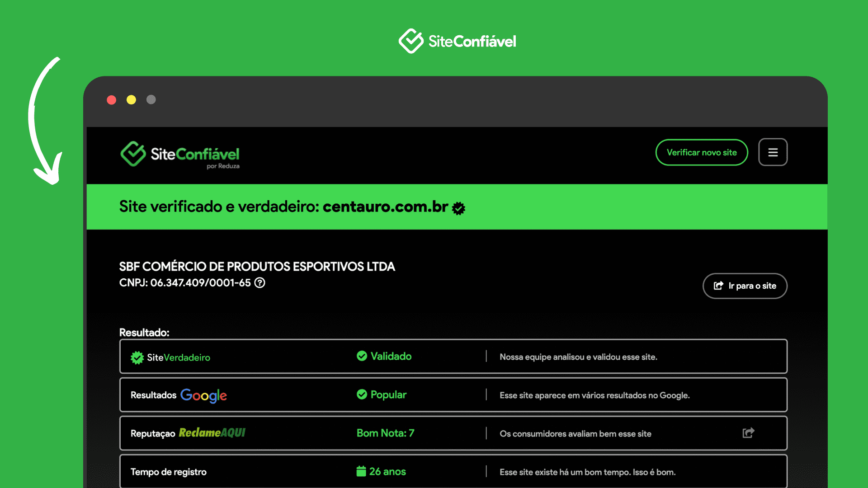Click the green check next to Validado
The height and width of the screenshot is (488, 868).
click(362, 356)
